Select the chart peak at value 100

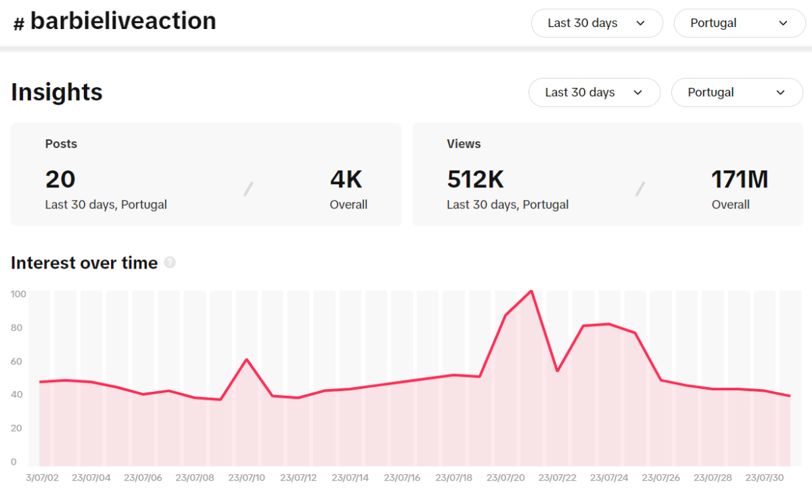point(531,292)
